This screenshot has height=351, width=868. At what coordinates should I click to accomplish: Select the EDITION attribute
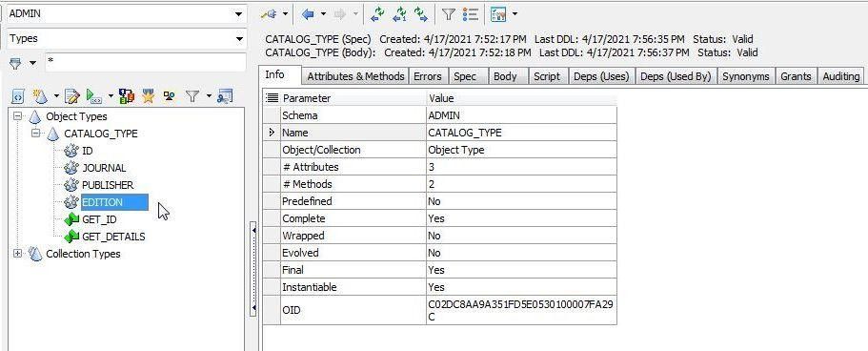pyautogui.click(x=114, y=202)
